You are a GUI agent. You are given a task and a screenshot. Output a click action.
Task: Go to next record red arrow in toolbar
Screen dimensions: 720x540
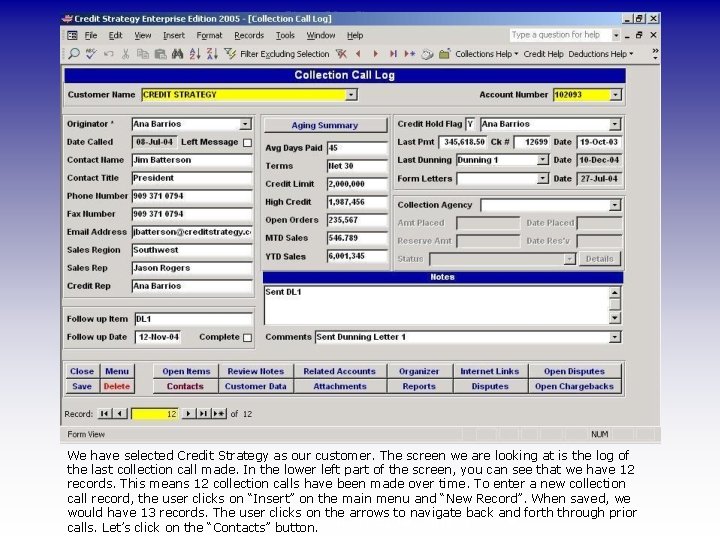376,54
